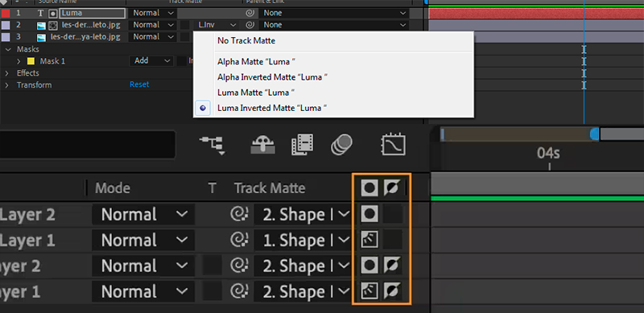This screenshot has height=313, width=644.
Task: Click the matte indicator icon beside the Luma name
Action: (x=52, y=13)
